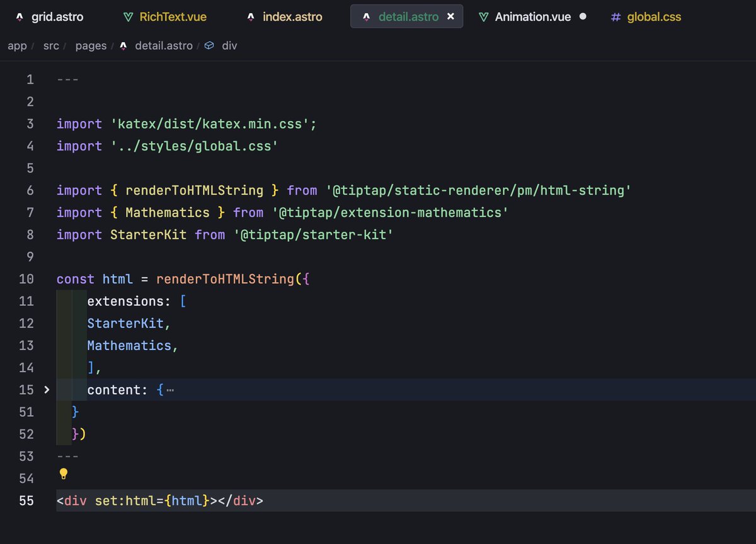
Task: Click the Astro icon on grid.astro tab
Action: [20, 16]
